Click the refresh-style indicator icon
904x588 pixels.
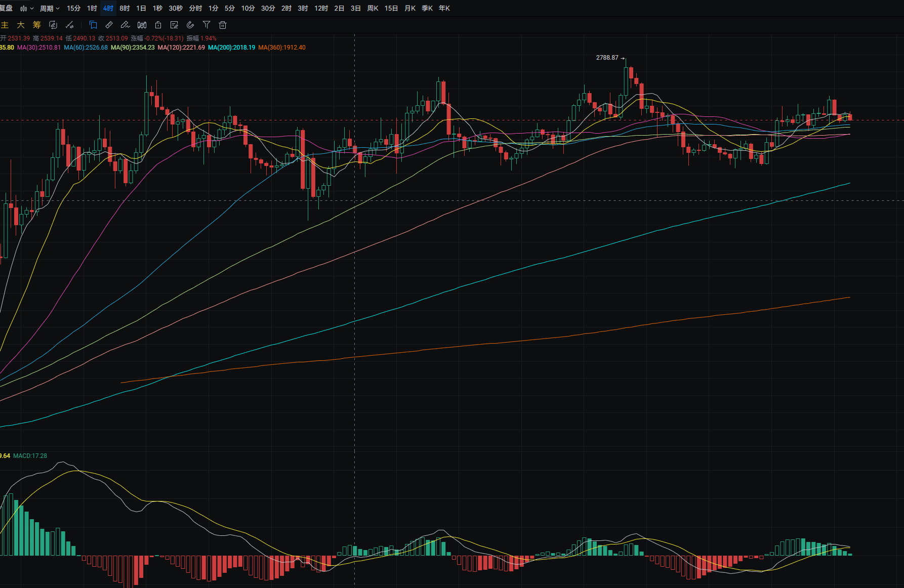coord(53,25)
